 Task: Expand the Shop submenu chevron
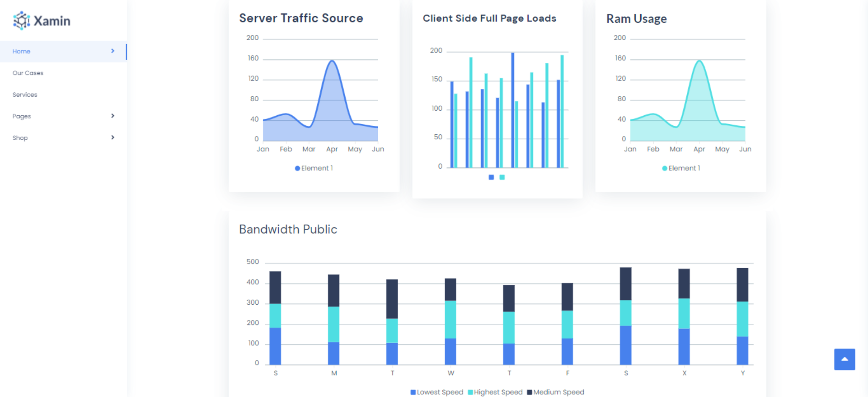point(113,137)
